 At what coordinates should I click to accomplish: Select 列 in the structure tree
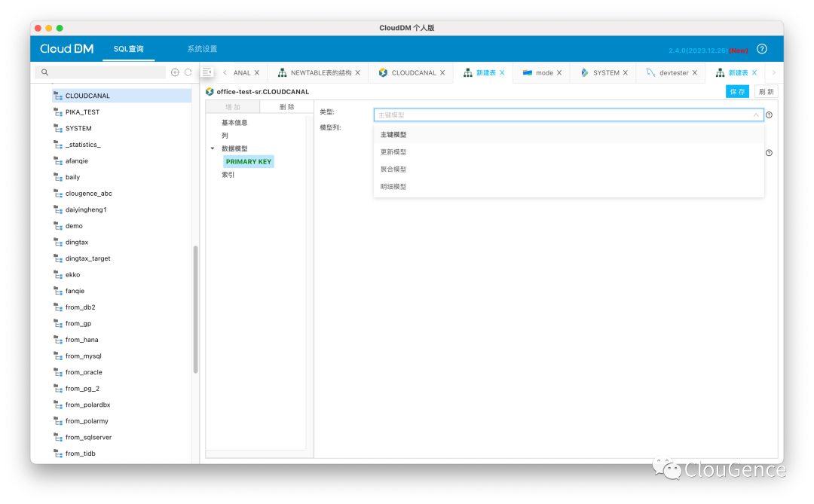(225, 136)
